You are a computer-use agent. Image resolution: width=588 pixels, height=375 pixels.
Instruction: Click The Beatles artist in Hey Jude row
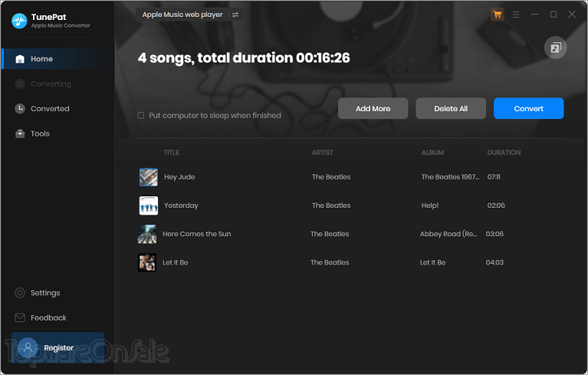pyautogui.click(x=331, y=177)
